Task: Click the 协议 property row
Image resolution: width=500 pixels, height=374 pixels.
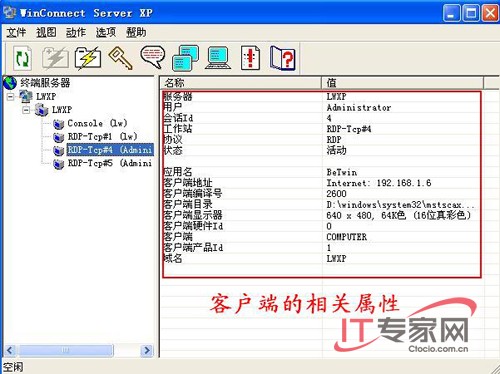Action: click(x=322, y=140)
